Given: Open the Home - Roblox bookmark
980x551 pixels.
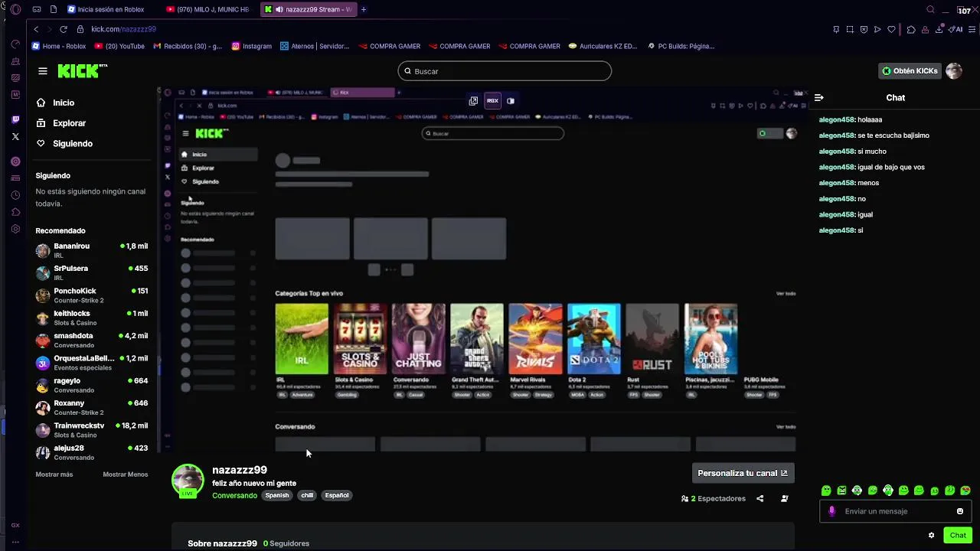Looking at the screenshot, I should pyautogui.click(x=59, y=46).
